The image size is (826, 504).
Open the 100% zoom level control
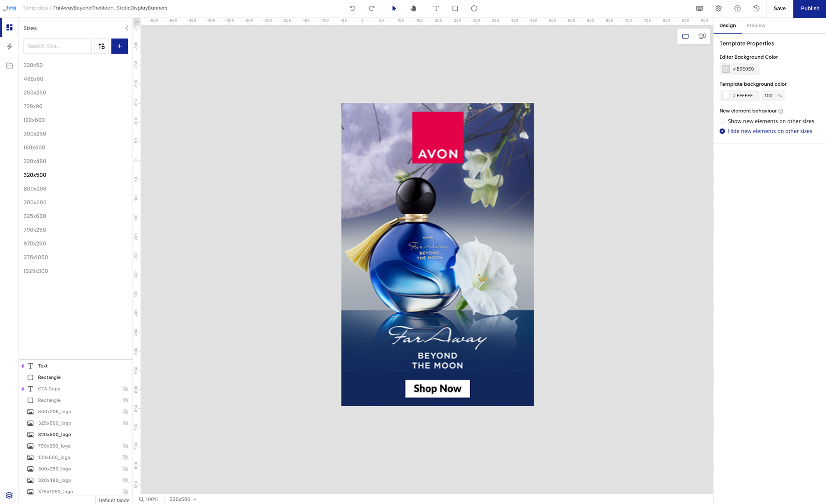(149, 499)
